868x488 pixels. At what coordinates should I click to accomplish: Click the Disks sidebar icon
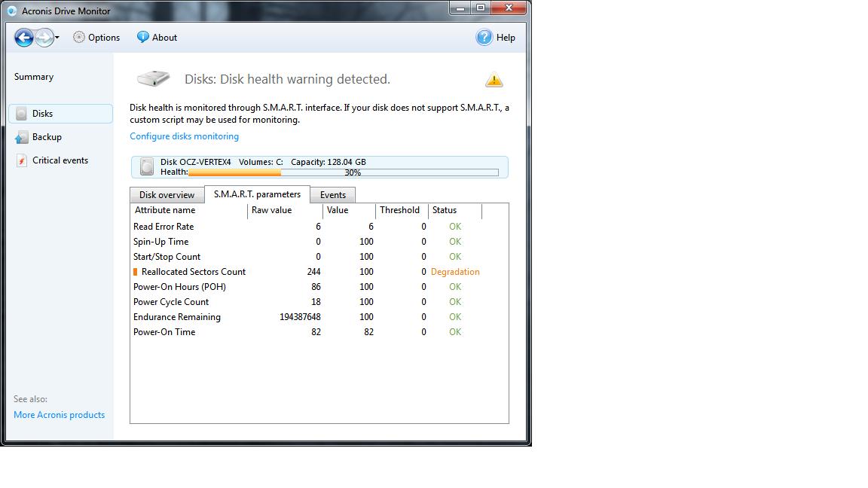[x=21, y=114]
